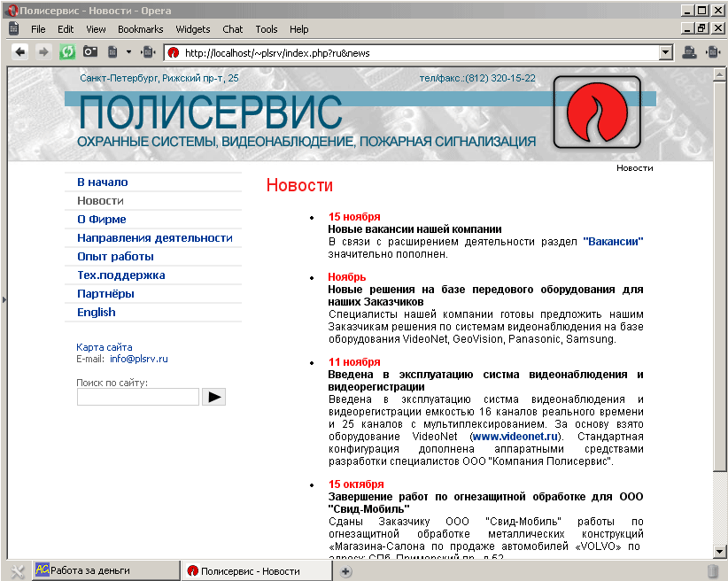The width and height of the screenshot is (728, 581).
Task: Select 'Новости' in the side menu
Action: click(x=100, y=201)
